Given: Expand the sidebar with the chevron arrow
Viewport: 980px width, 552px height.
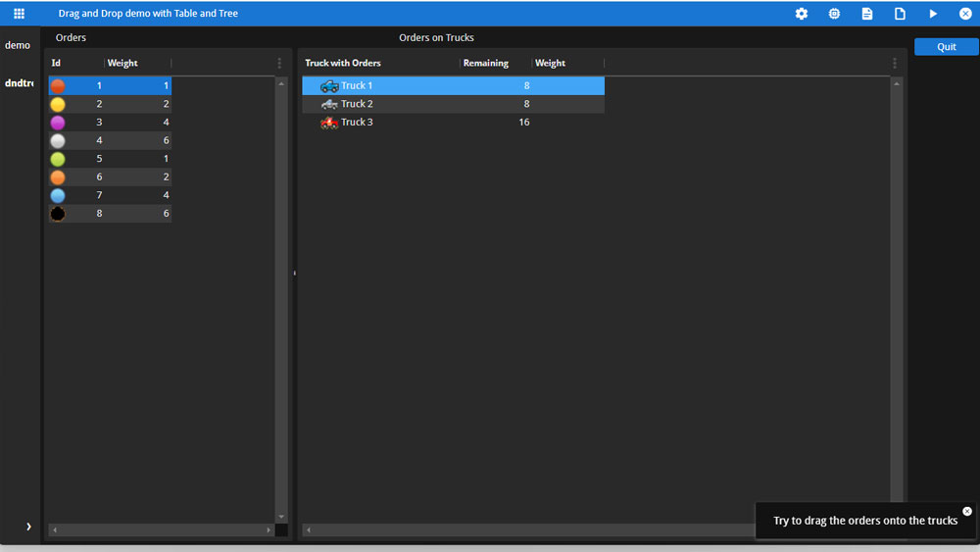Looking at the screenshot, I should 28,527.
